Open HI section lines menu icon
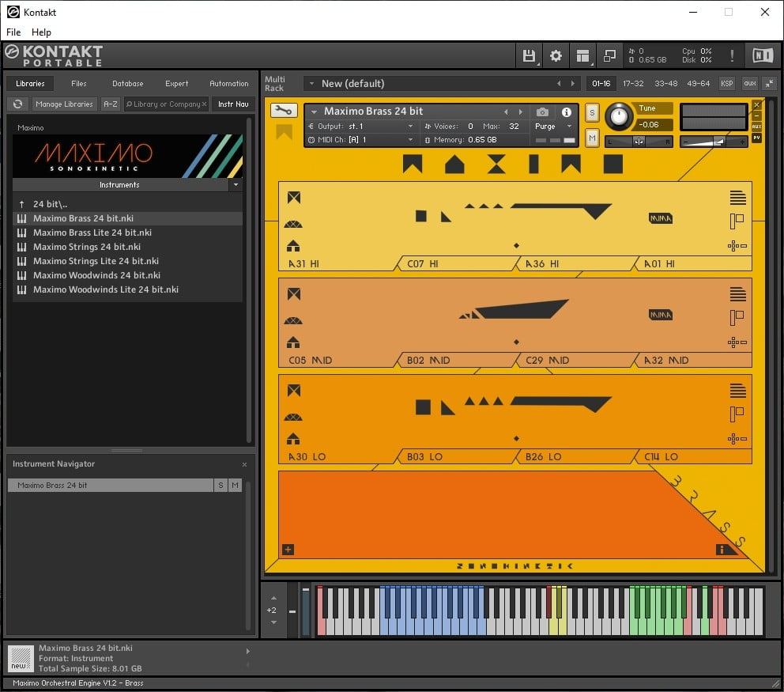Screen dimensions: 784x692 click(x=737, y=198)
